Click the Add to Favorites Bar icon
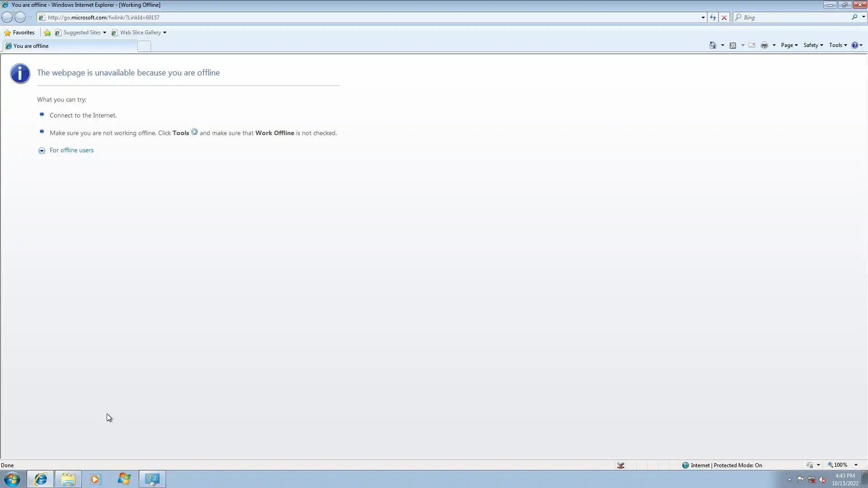868x488 pixels. click(x=47, y=33)
